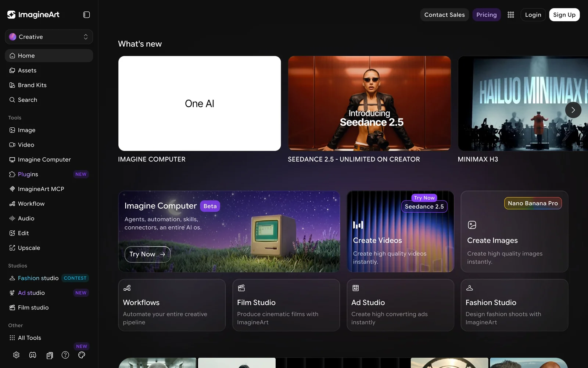Click the "MINIMAX H3" caption

pos(478,159)
